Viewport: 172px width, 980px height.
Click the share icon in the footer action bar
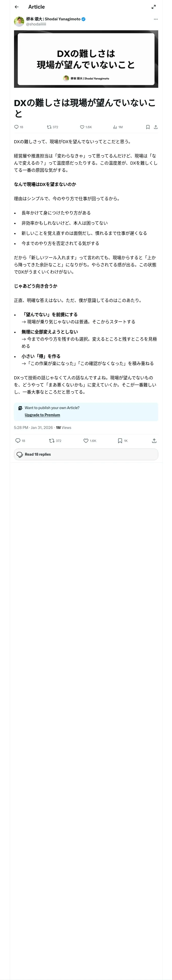[x=154, y=441]
